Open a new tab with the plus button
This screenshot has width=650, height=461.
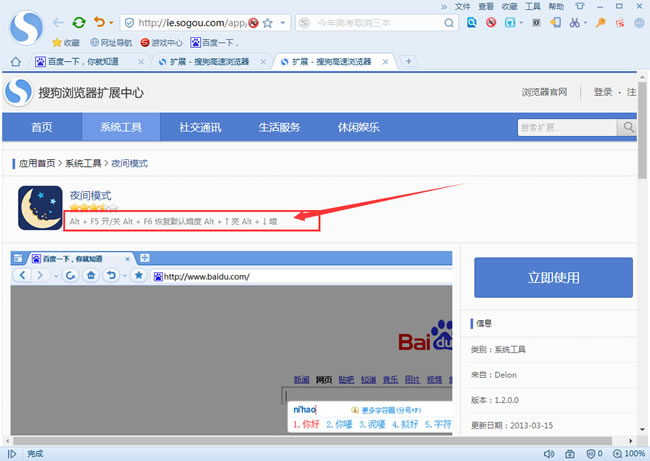coord(408,61)
